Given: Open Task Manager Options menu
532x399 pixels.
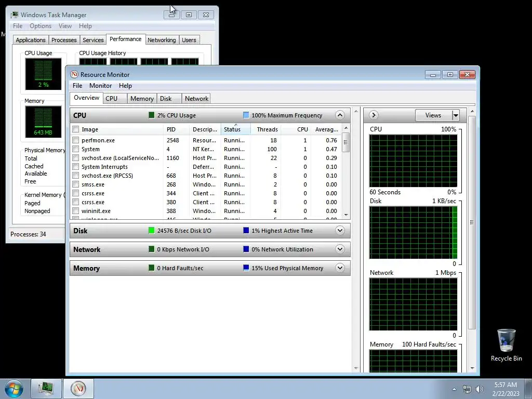Looking at the screenshot, I should click(x=41, y=26).
